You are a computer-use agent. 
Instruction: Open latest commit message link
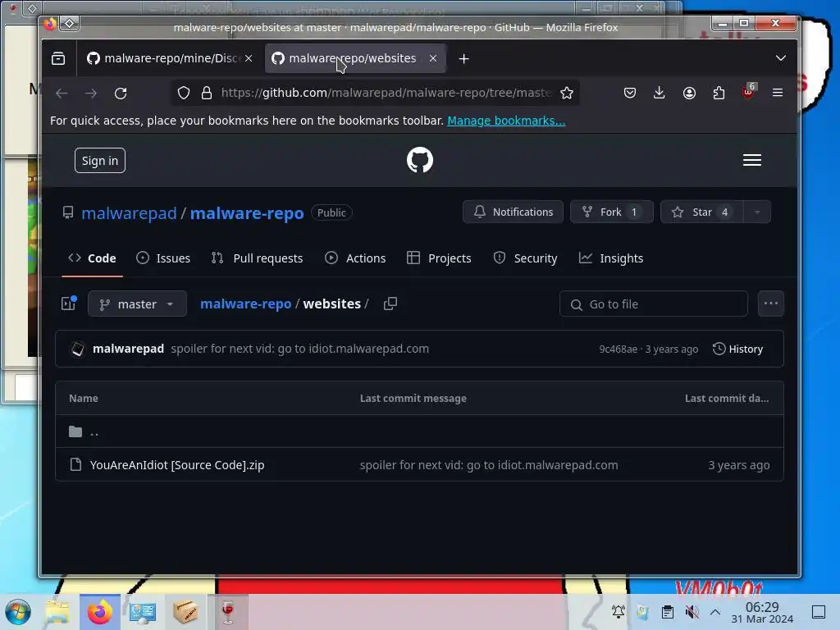[300, 349]
